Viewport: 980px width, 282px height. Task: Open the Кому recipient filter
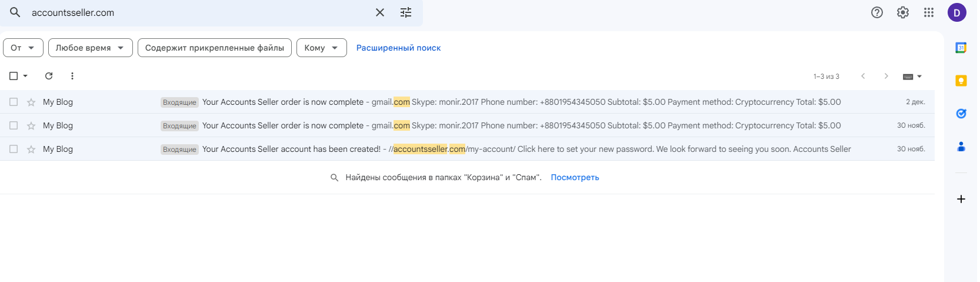pyautogui.click(x=322, y=48)
